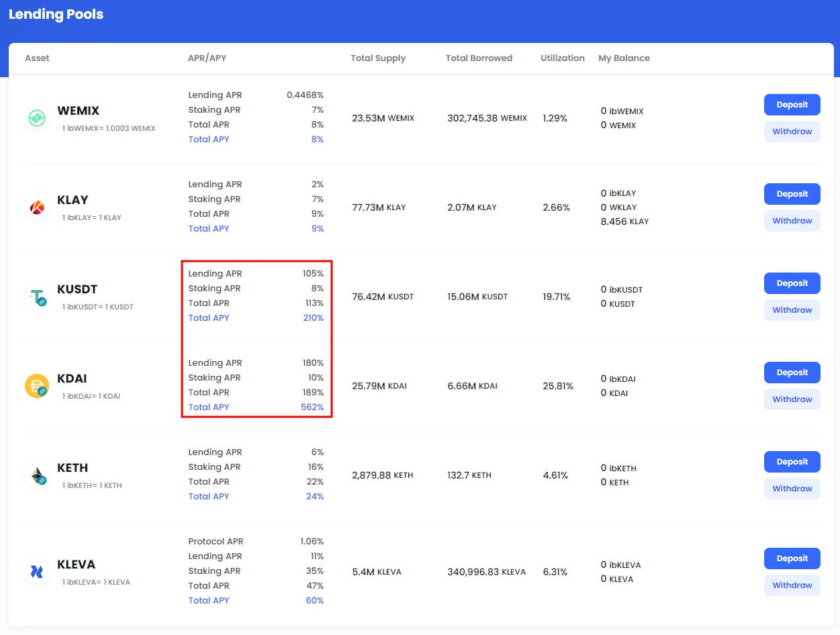Withdraw from the KDAI pool
840x635 pixels.
792,399
